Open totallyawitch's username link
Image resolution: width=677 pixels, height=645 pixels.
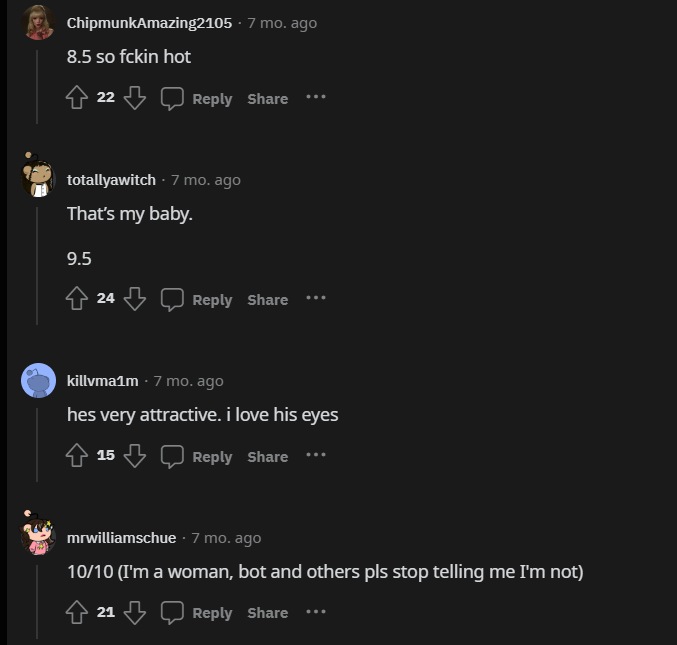coord(111,180)
